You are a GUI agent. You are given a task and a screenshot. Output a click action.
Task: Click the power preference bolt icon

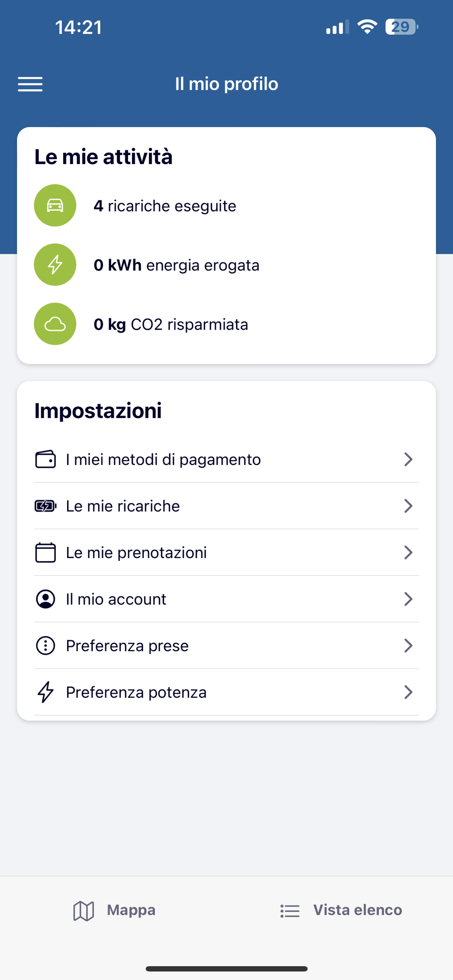tap(46, 692)
